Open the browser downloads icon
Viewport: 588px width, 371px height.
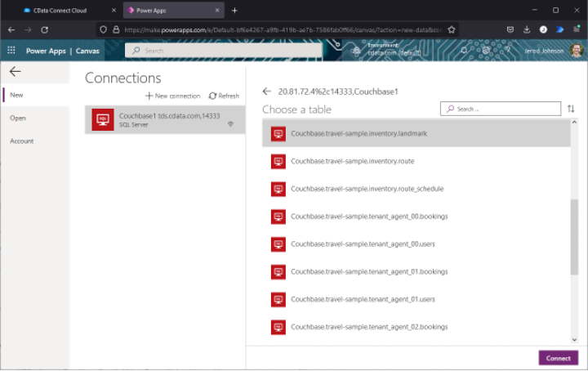click(527, 29)
